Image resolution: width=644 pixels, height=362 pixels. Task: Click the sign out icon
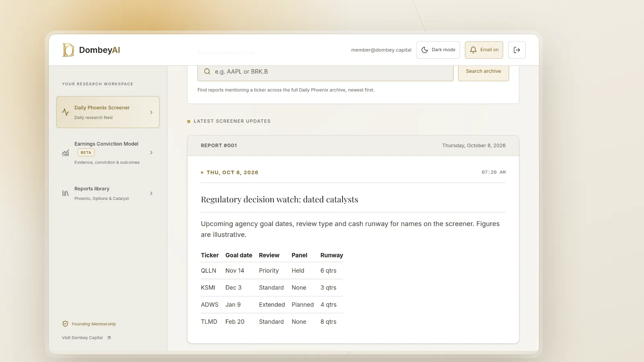(x=517, y=50)
